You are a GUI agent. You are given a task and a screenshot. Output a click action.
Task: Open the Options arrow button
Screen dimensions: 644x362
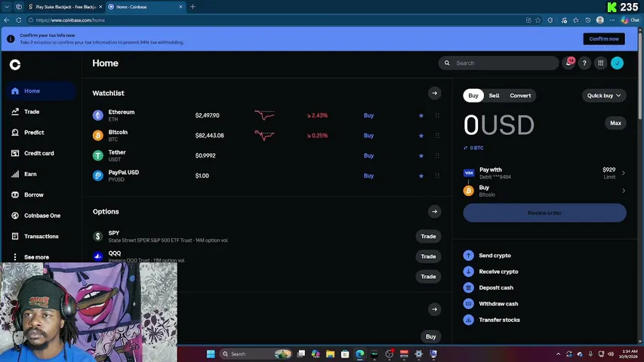435,212
